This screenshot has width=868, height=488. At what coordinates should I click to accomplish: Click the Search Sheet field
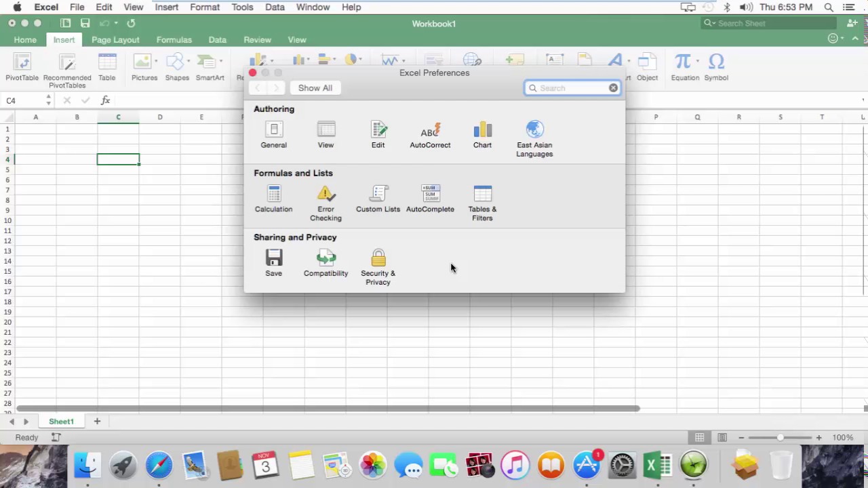(769, 23)
